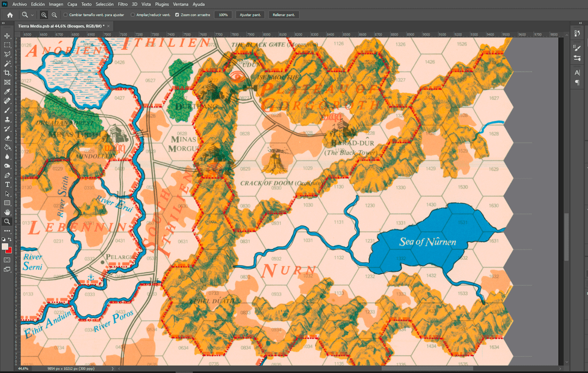Select the Brush tool
The image size is (588, 373).
pos(7,110)
